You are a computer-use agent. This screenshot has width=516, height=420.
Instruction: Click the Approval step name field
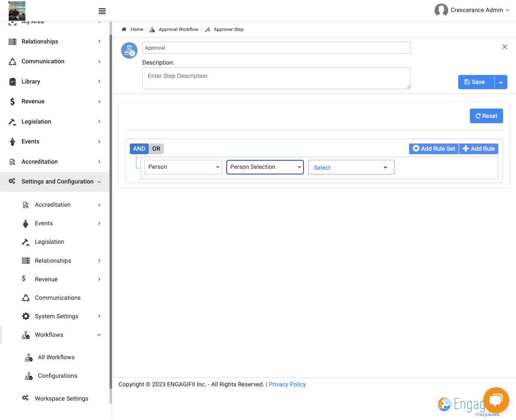[276, 48]
